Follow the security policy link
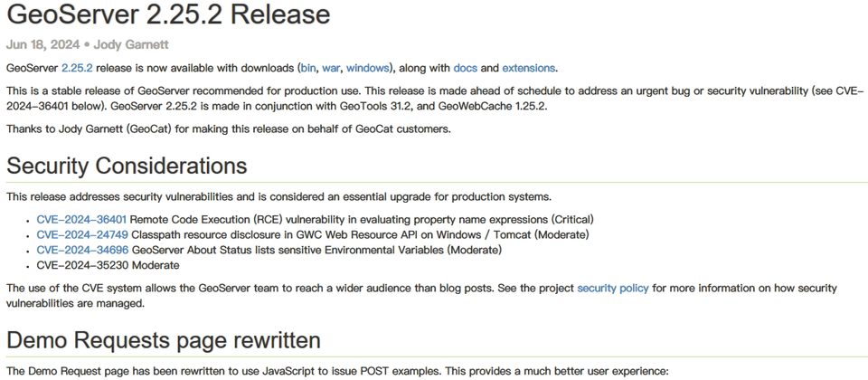 click(613, 288)
